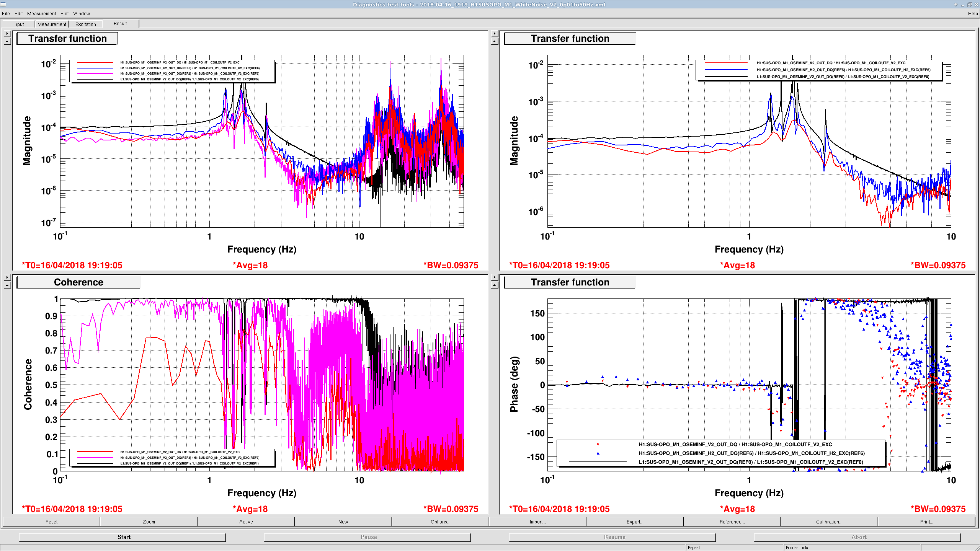
Task: Click the *BW=0.09375 label under the phase plot
Action: click(x=938, y=509)
